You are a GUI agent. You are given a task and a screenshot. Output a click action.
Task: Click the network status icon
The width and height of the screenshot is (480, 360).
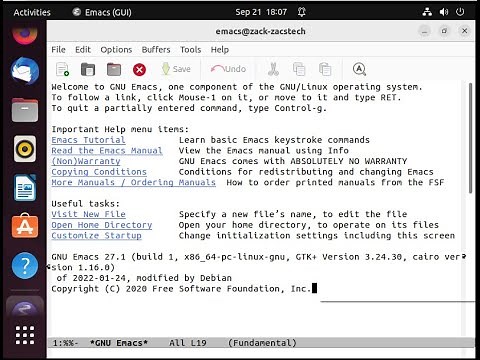pyautogui.click(x=427, y=12)
